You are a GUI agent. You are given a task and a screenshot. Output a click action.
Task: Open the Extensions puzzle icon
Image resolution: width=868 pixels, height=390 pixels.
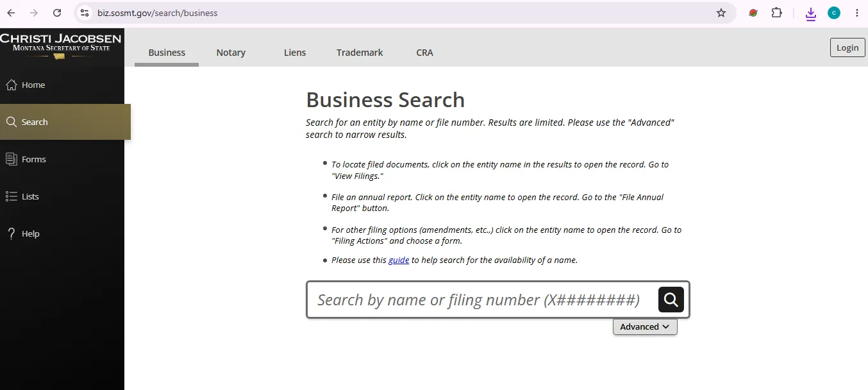click(x=776, y=13)
